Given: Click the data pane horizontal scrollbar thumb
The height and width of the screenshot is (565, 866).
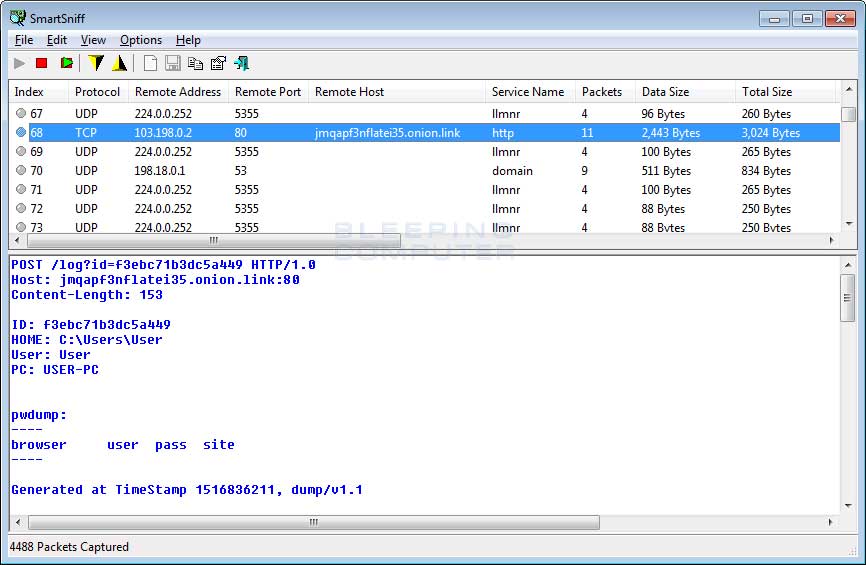Looking at the screenshot, I should [x=314, y=522].
